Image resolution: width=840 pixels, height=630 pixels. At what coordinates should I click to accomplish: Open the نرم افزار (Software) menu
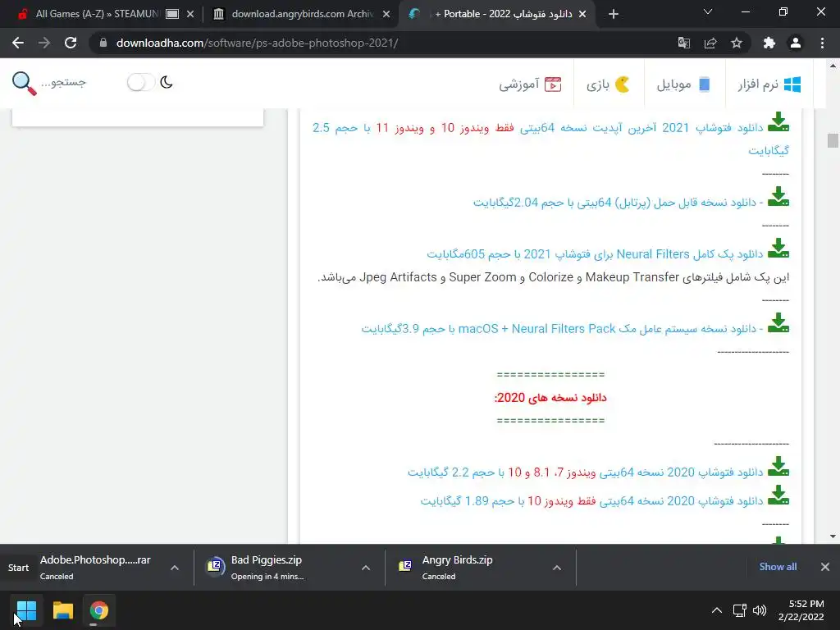[769, 84]
